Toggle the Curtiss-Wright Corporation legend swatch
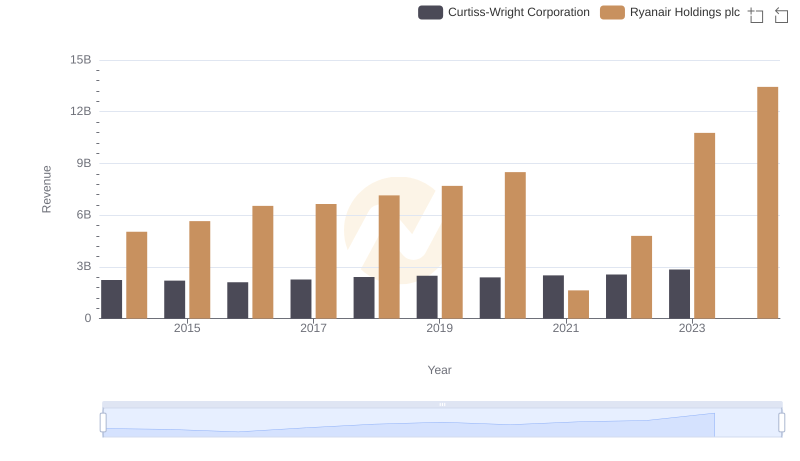This screenshot has width=800, height=461. coord(430,12)
